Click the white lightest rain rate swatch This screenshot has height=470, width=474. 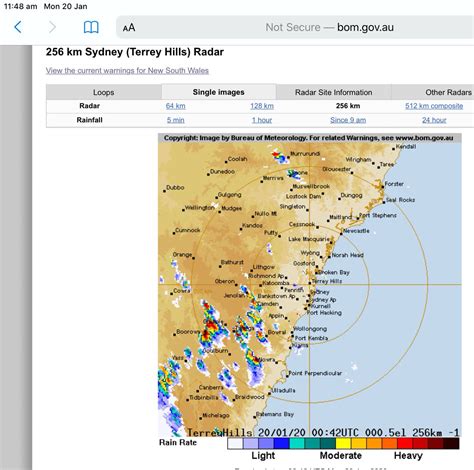click(x=235, y=443)
